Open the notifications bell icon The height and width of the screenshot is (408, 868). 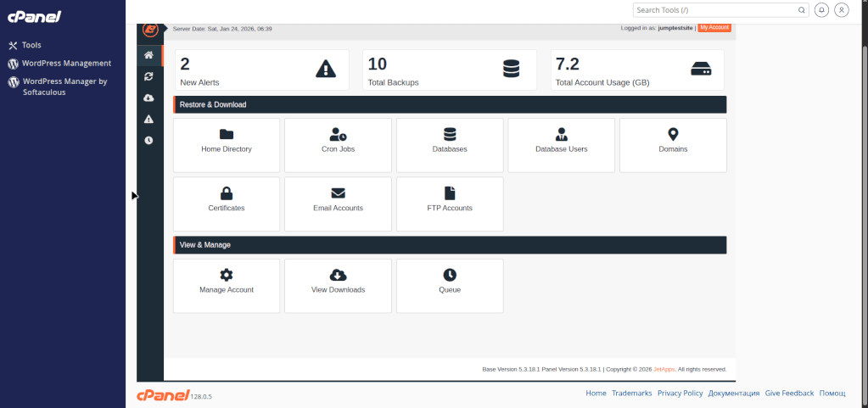(x=821, y=10)
